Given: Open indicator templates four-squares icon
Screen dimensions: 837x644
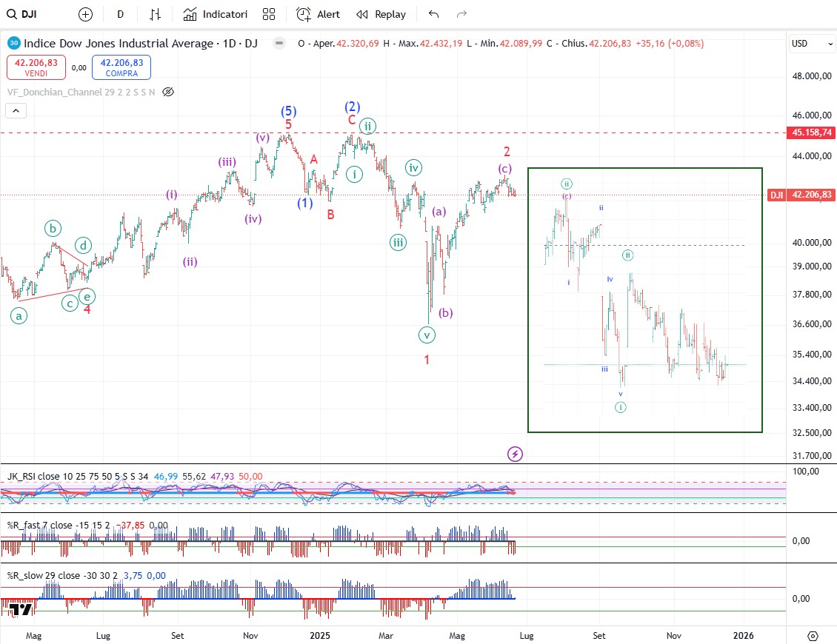Looking at the screenshot, I should (x=269, y=14).
